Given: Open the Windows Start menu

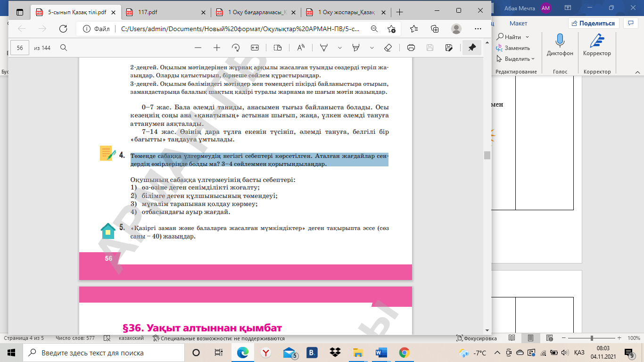Looking at the screenshot, I should (x=11, y=353).
